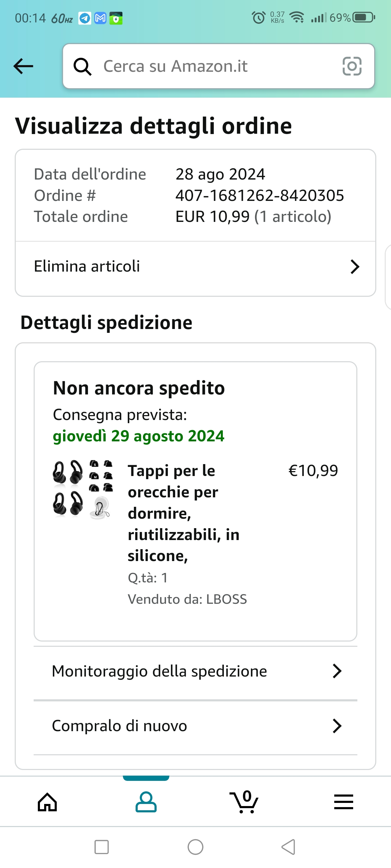
Task: Open the shopping cart icon
Action: pyautogui.click(x=244, y=802)
